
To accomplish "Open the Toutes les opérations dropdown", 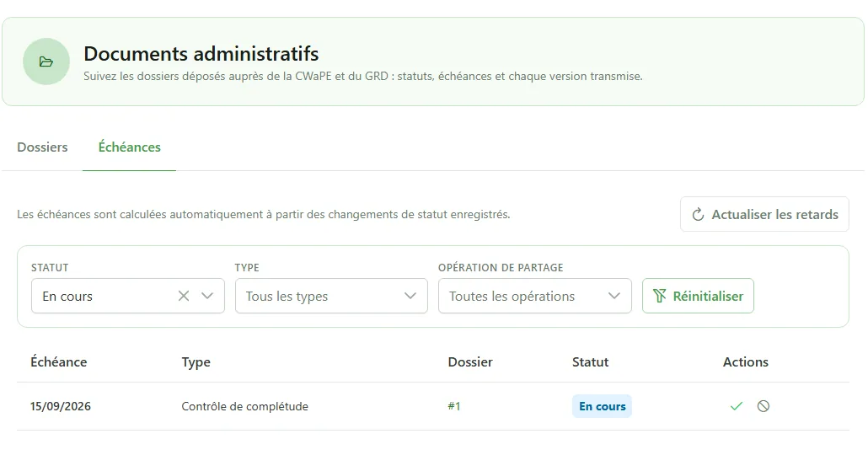I will click(x=535, y=296).
